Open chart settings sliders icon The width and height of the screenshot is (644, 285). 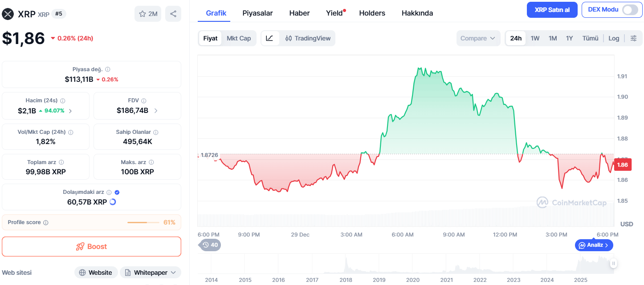click(634, 38)
